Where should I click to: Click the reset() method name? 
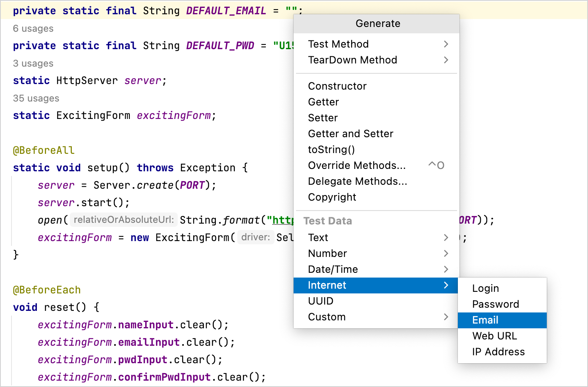pos(65,307)
